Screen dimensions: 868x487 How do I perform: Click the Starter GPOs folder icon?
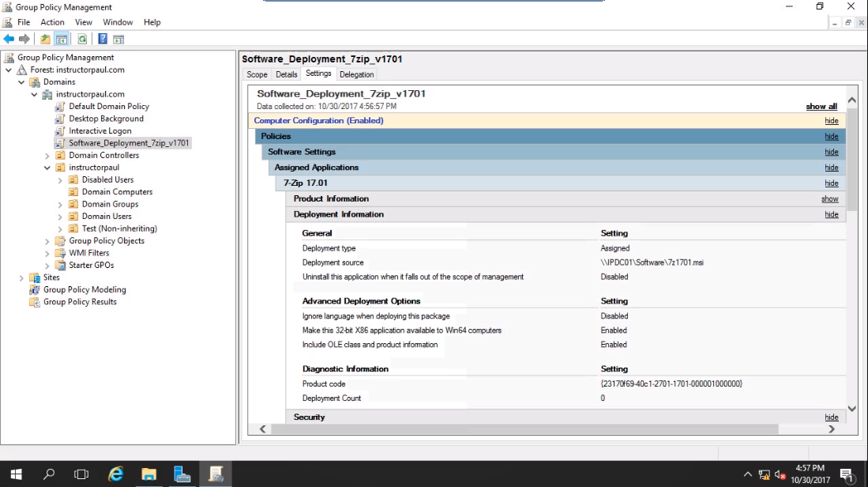pos(60,265)
